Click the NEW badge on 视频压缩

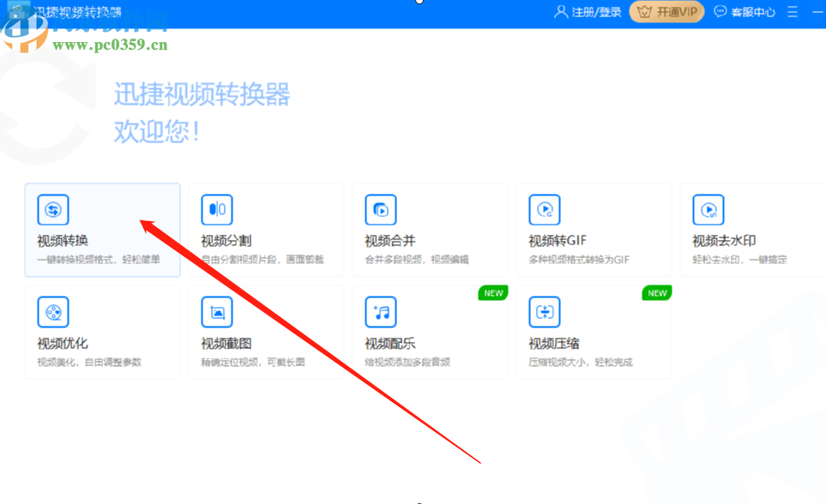click(x=656, y=292)
